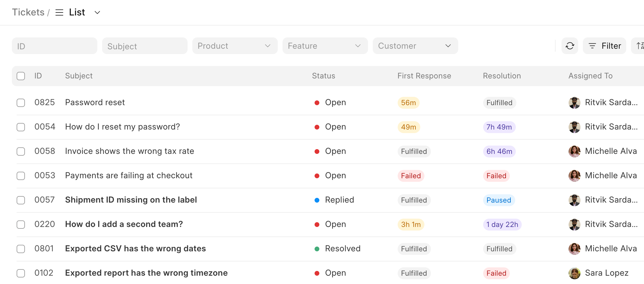The width and height of the screenshot is (644, 284).
Task: Click the ID column header
Action: 38,76
